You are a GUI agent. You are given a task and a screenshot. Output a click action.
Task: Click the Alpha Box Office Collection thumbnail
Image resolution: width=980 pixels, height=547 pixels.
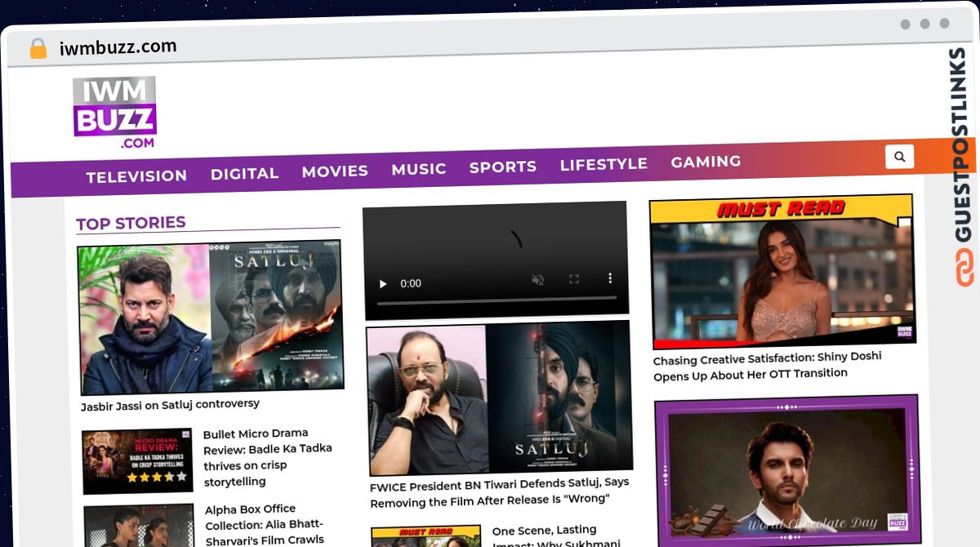point(140,526)
